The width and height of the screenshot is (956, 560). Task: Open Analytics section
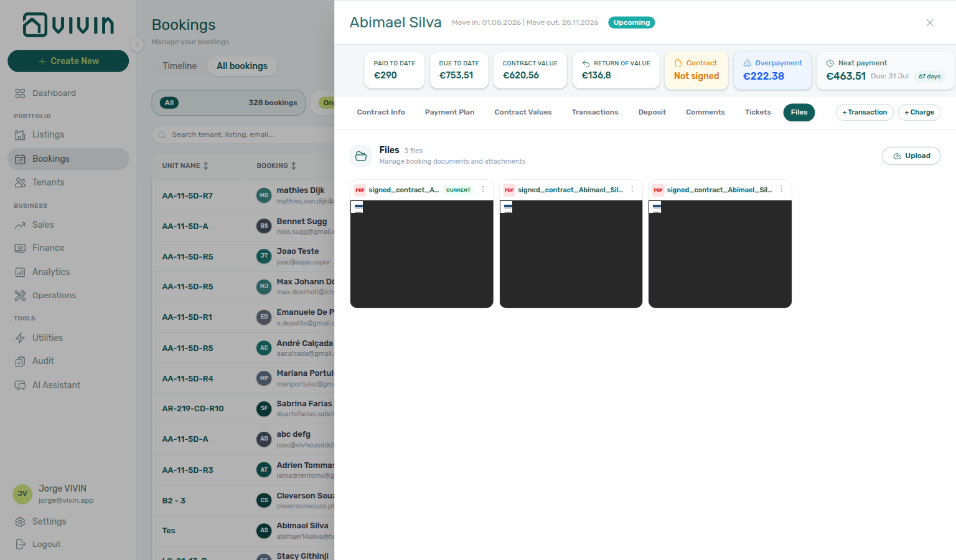(x=68, y=272)
